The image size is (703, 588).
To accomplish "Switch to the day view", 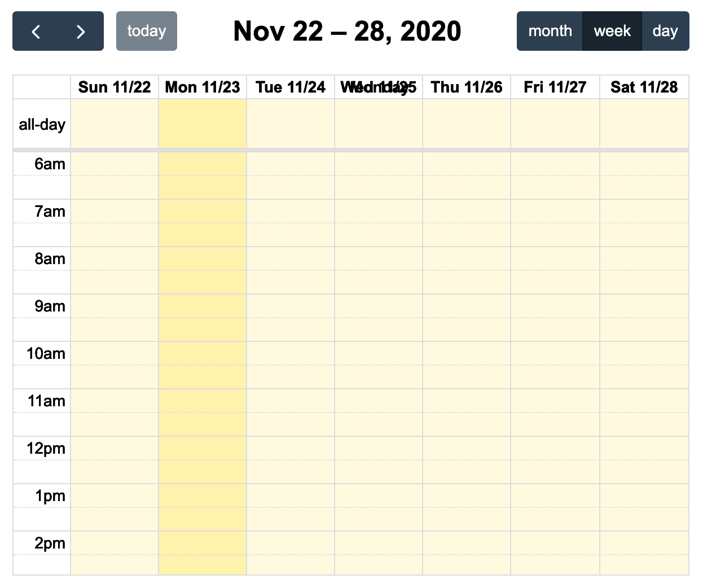I will click(x=665, y=31).
